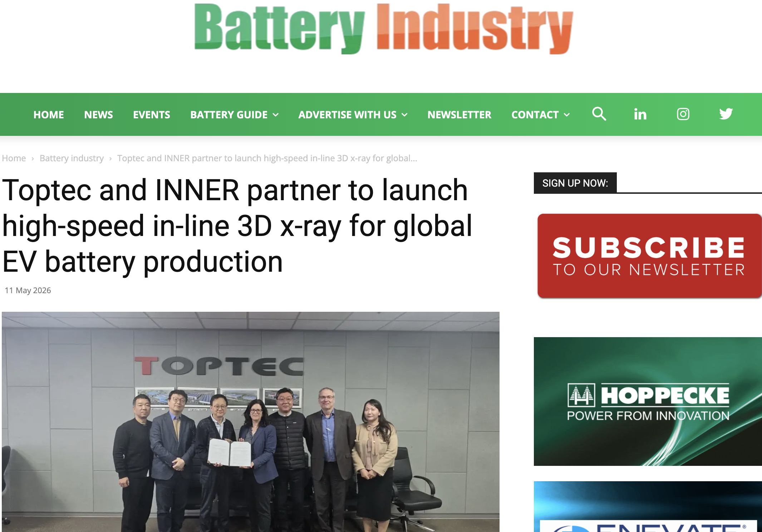Open the News menu item
The width and height of the screenshot is (762, 532).
point(98,115)
